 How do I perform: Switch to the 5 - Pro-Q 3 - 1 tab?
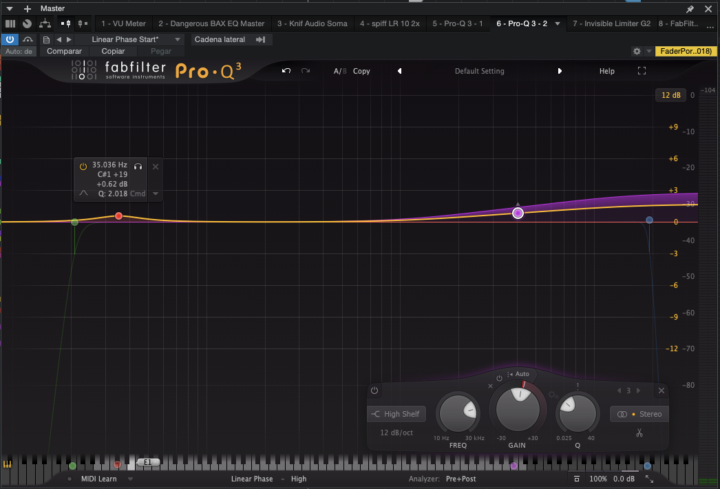[457, 23]
